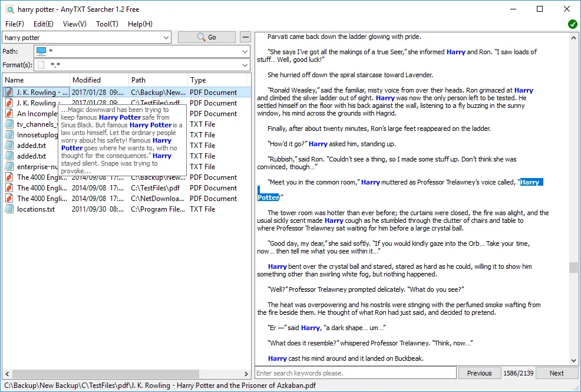Open the Help(H) menu
This screenshot has height=392, width=581.
click(x=140, y=24)
